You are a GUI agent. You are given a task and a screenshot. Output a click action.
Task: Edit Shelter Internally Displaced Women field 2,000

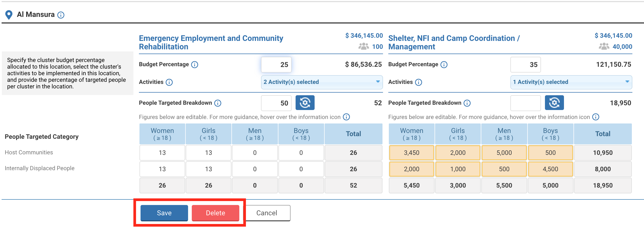coord(412,169)
